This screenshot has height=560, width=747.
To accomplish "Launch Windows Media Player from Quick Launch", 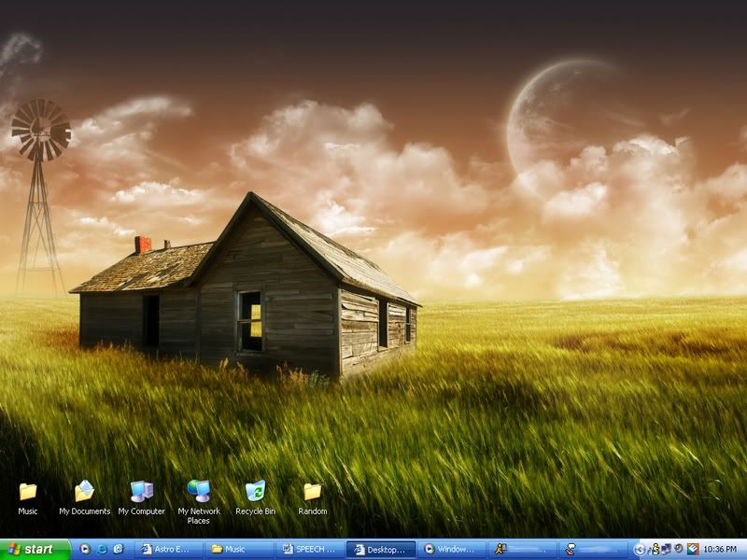I will click(85, 550).
